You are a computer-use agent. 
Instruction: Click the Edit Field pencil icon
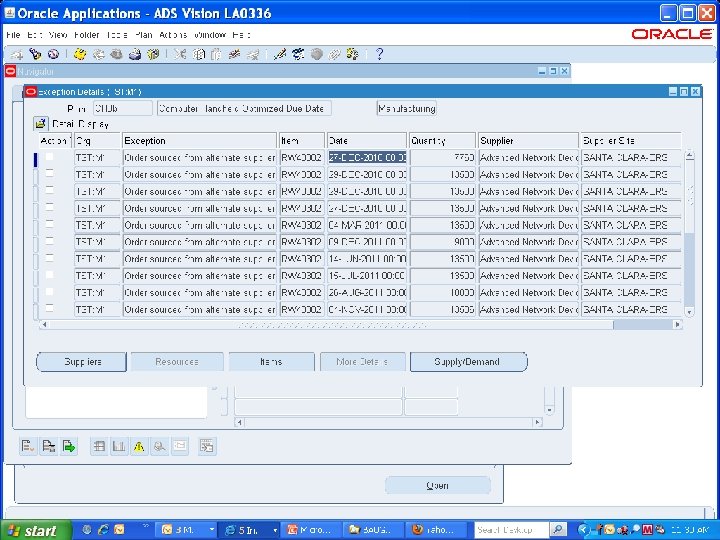click(280, 55)
